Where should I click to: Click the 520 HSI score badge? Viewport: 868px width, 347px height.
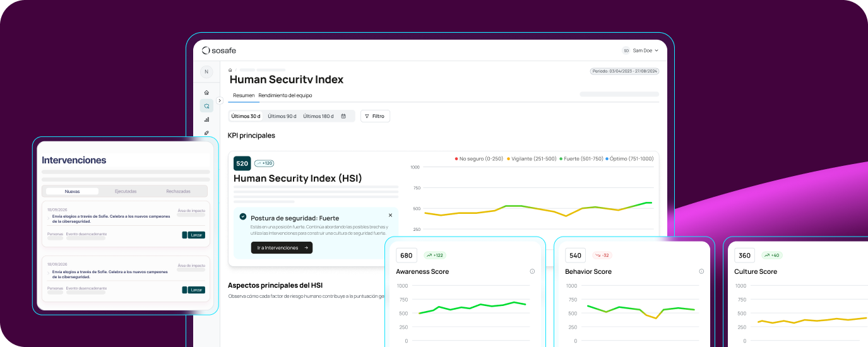coord(242,163)
